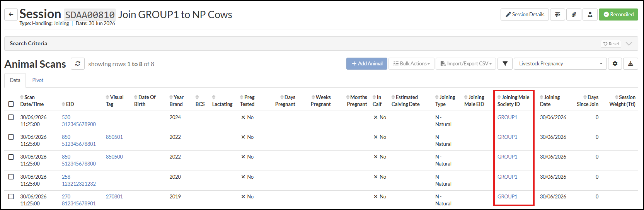Go back using the left arrow button
Image resolution: width=644 pixels, height=210 pixels.
point(11,14)
